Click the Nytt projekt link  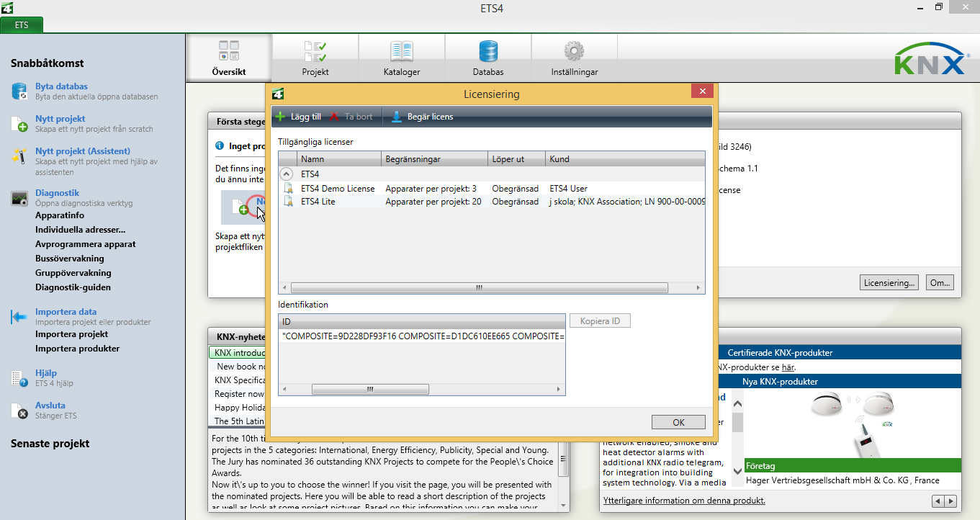tap(60, 119)
